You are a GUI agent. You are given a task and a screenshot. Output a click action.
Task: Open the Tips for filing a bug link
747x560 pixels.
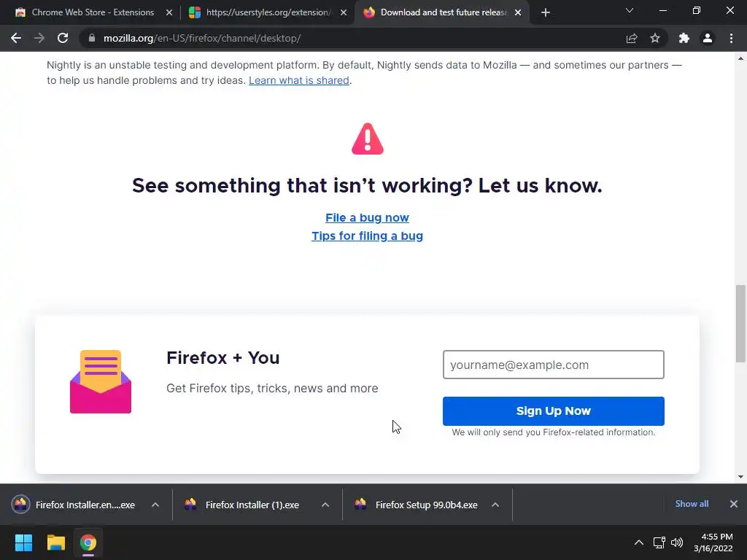click(368, 236)
